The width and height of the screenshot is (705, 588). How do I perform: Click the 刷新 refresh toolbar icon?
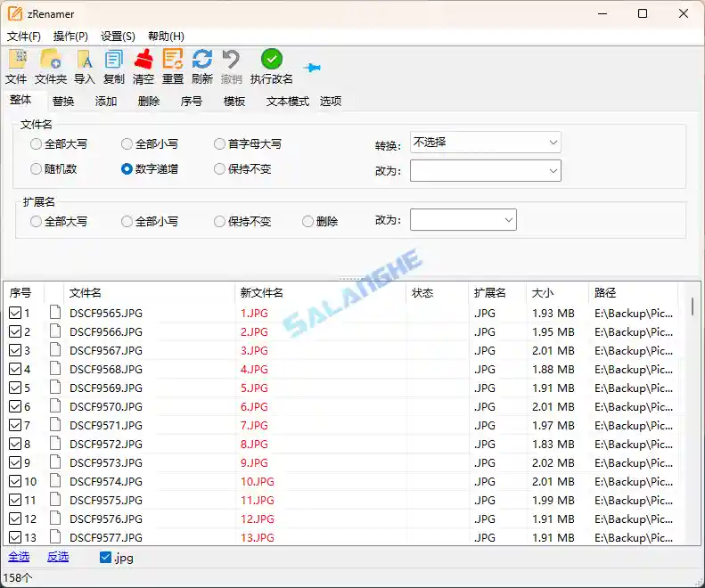tap(202, 60)
